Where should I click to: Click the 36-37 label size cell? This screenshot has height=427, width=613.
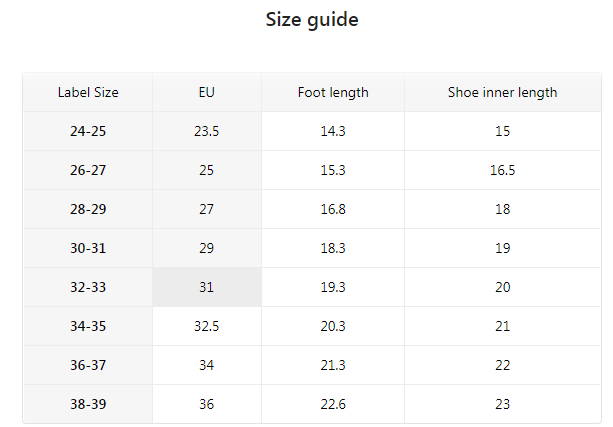click(88, 365)
